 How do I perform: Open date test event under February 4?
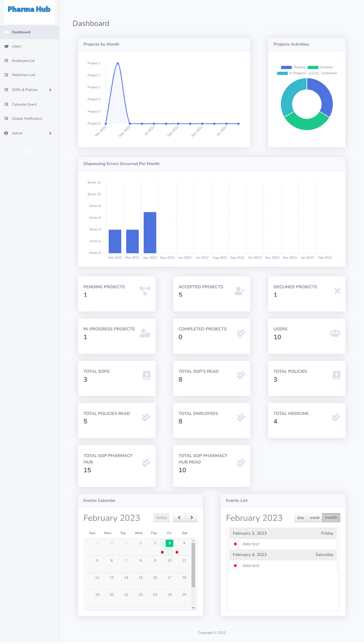click(251, 566)
